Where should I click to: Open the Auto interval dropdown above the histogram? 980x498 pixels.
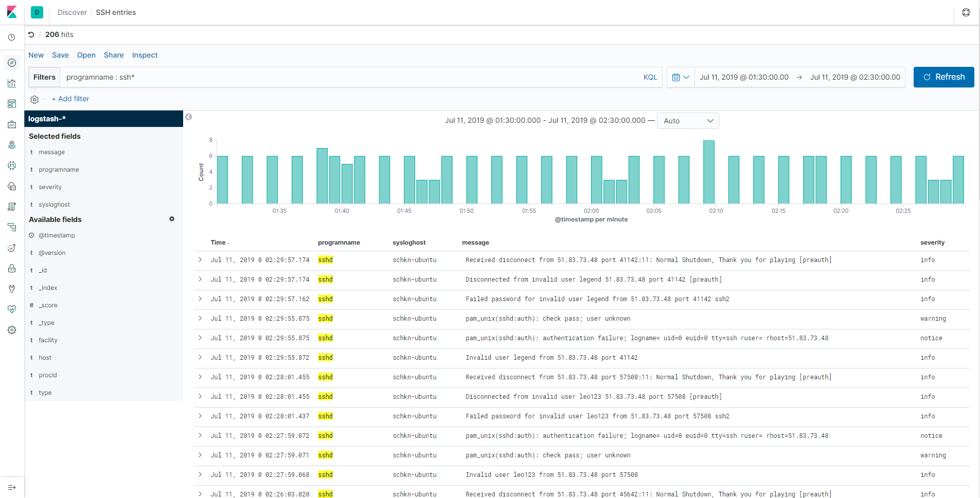(x=688, y=120)
